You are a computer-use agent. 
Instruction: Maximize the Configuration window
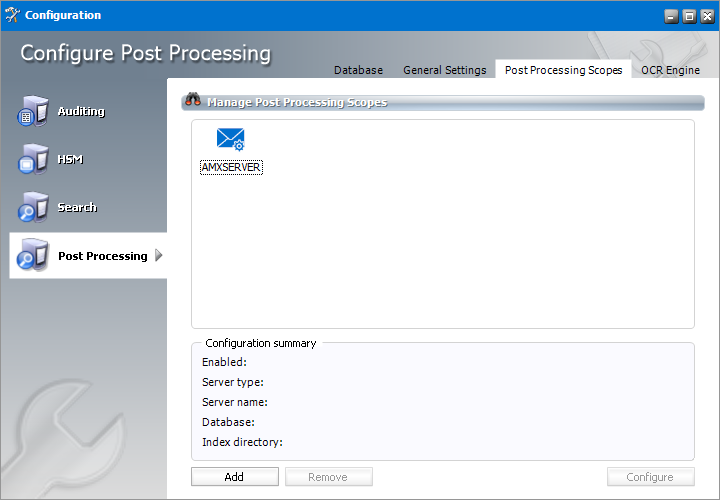(x=689, y=16)
